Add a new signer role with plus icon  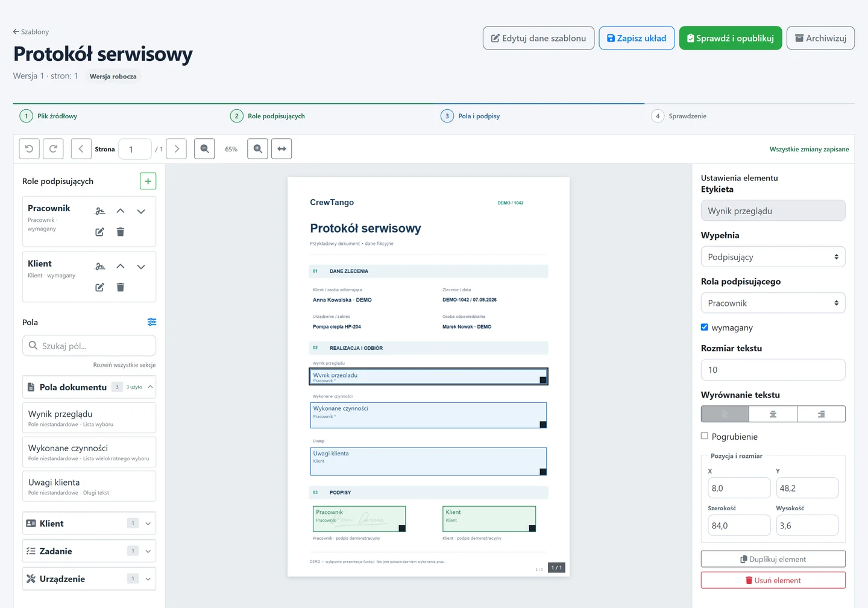coord(148,181)
